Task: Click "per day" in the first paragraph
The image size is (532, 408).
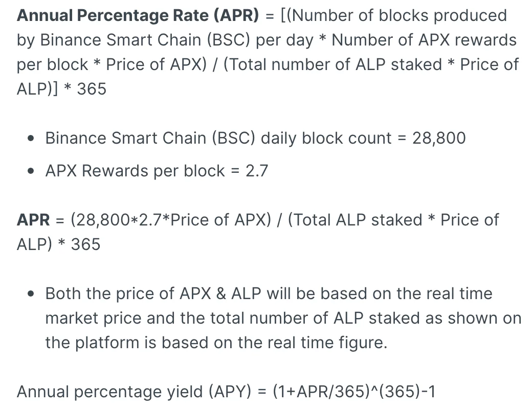Action: (284, 40)
